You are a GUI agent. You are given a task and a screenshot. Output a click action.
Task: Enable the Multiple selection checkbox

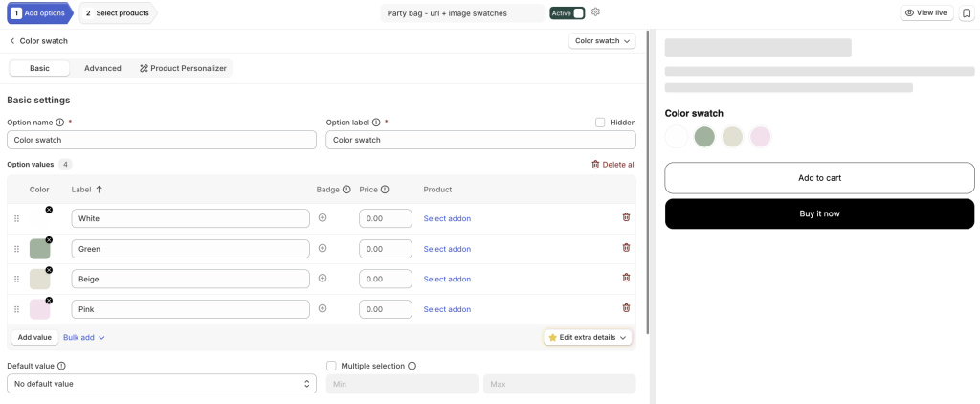pos(331,366)
